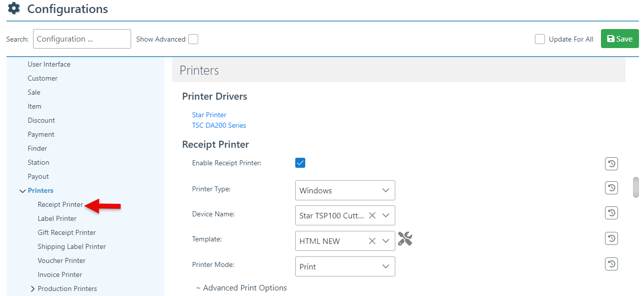Click the green Save button
The height and width of the screenshot is (296, 644).
pos(619,39)
